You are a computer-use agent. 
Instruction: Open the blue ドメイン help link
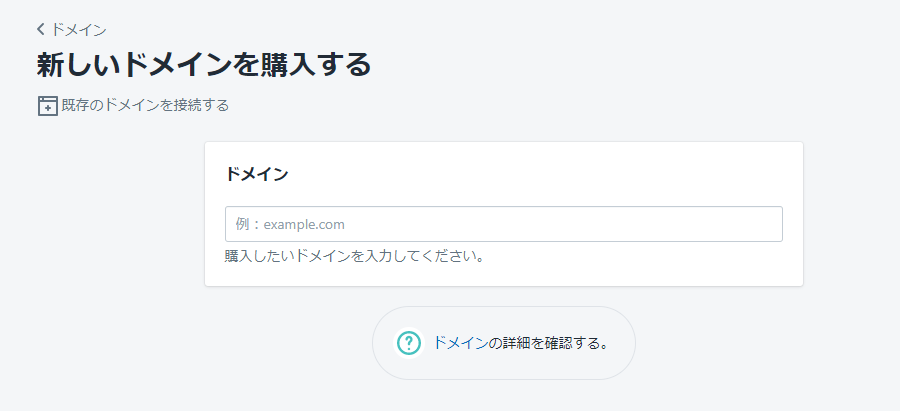460,343
